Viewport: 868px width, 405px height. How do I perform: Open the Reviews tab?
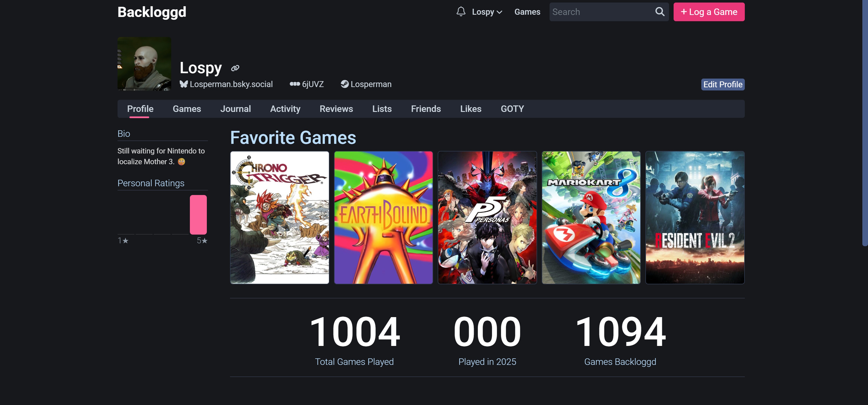tap(336, 109)
